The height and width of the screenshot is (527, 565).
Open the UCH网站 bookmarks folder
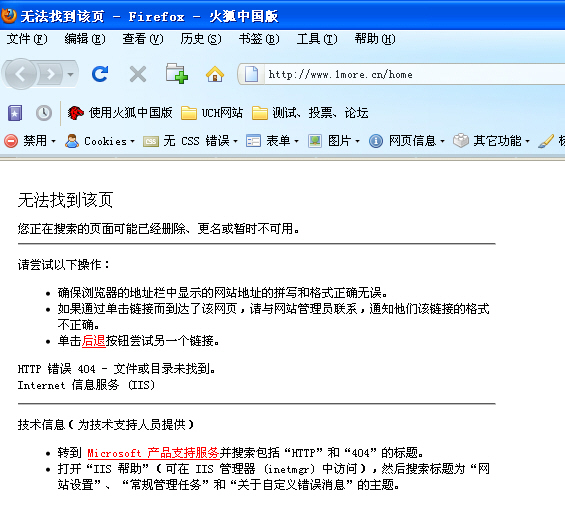click(212, 113)
